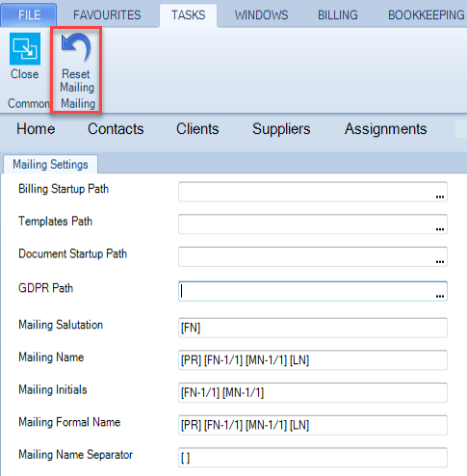The height and width of the screenshot is (476, 467).
Task: Click the Reset Mailing arrow icon
Action: [76, 48]
